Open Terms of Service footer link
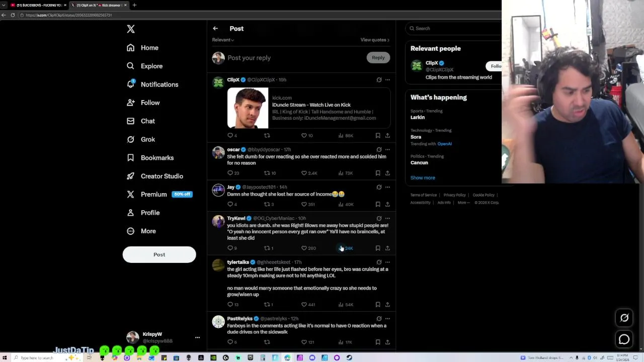644x362 pixels. click(424, 195)
